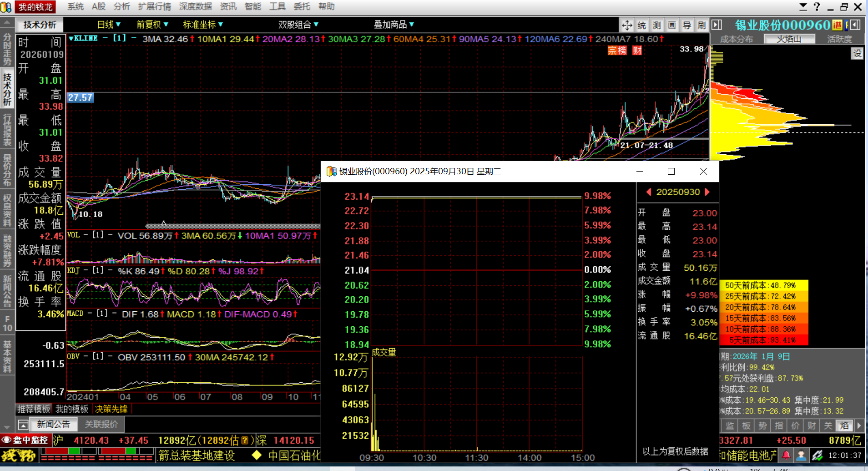Open the 资讯 menu
This screenshot has width=868, height=471.
pyautogui.click(x=228, y=6)
